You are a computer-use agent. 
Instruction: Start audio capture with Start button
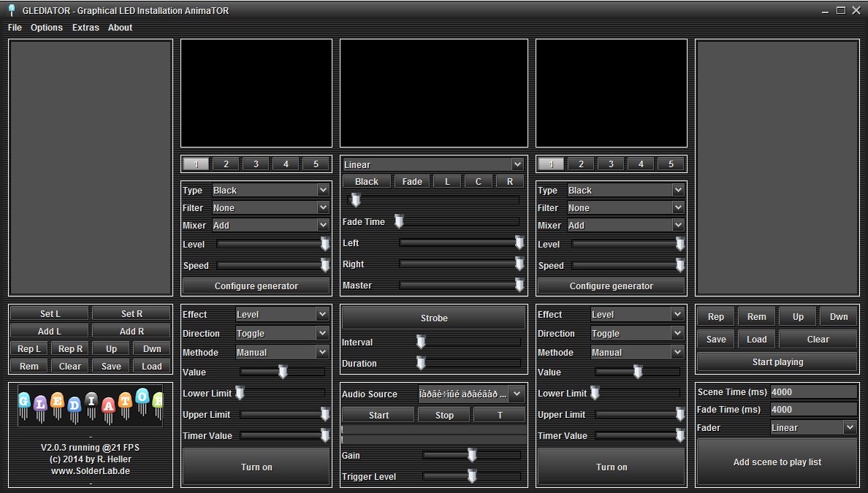[x=378, y=416]
